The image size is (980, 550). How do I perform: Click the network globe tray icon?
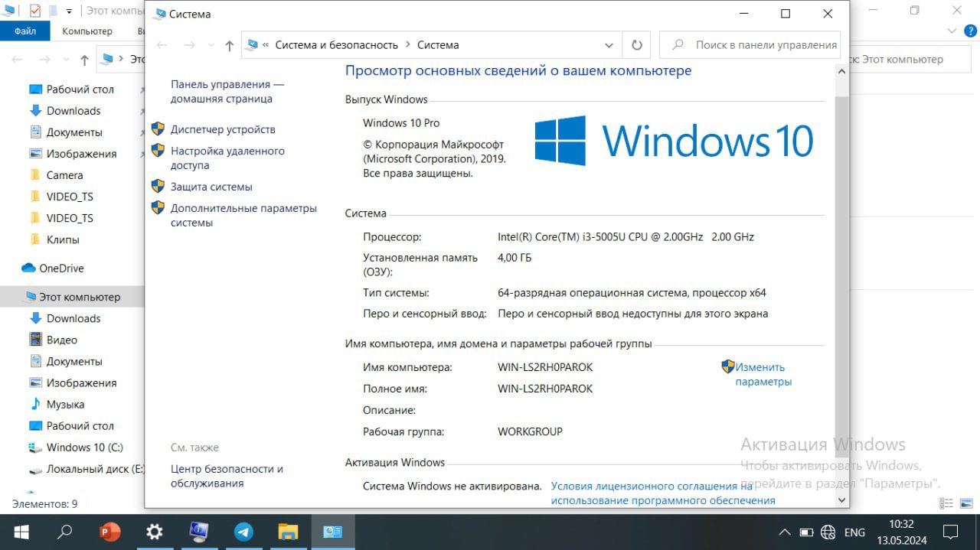click(828, 532)
